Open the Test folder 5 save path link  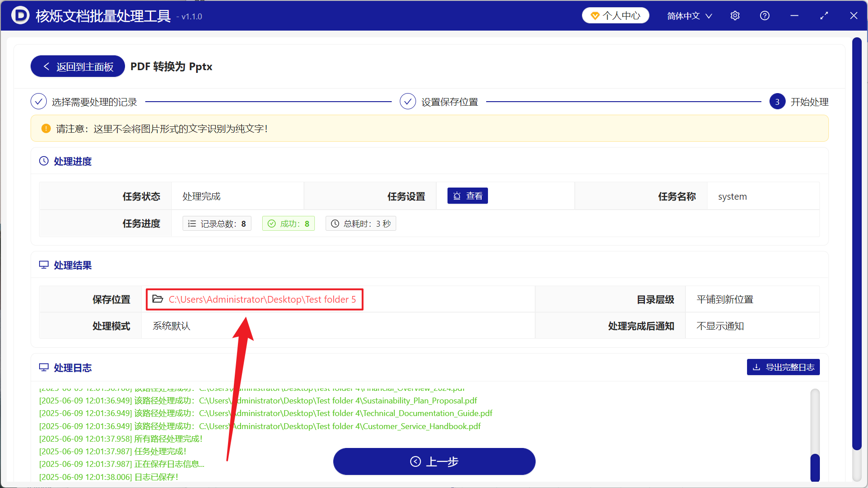262,299
